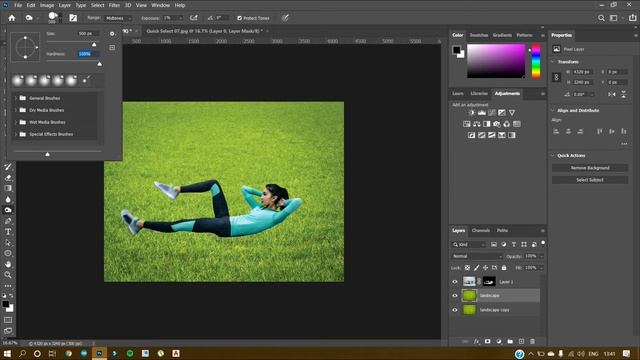Image resolution: width=640 pixels, height=360 pixels.
Task: Create a new group folder icon
Action: (510, 341)
